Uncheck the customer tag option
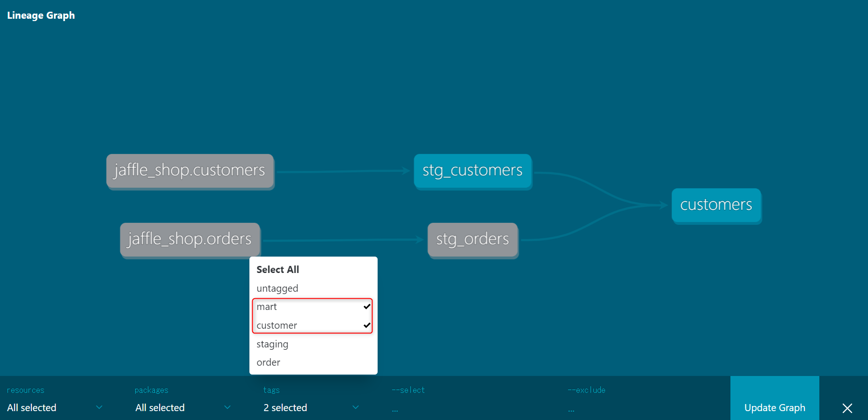 click(314, 325)
